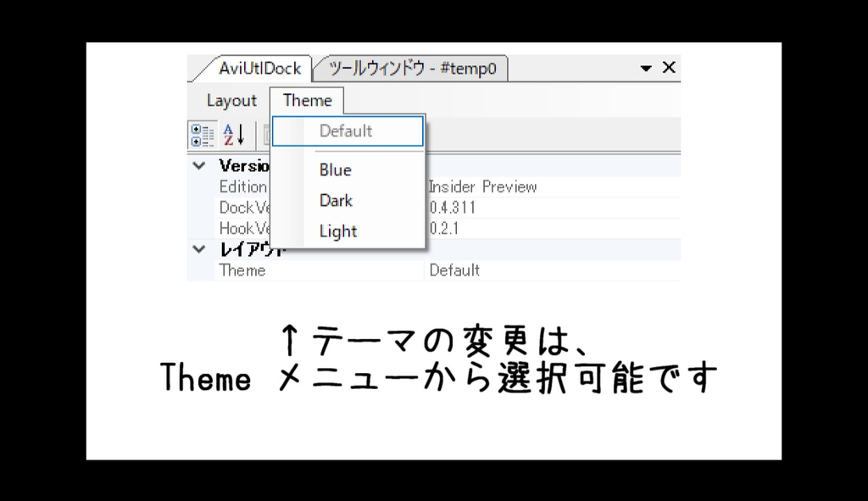The width and height of the screenshot is (868, 501).
Task: Click the greyed toolbar icon beside the sort button
Action: [x=265, y=133]
